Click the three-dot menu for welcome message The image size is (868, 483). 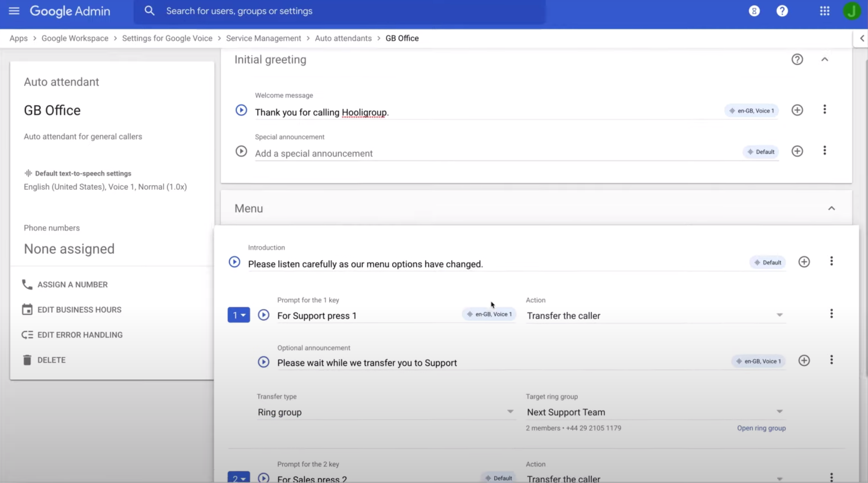pos(825,109)
